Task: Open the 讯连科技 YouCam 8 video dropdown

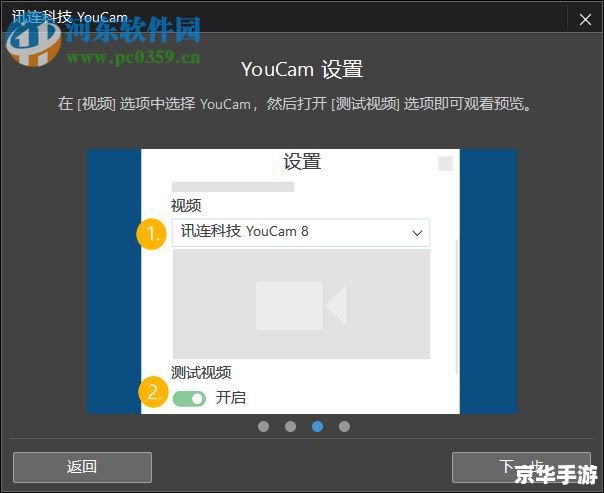Action: [301, 232]
